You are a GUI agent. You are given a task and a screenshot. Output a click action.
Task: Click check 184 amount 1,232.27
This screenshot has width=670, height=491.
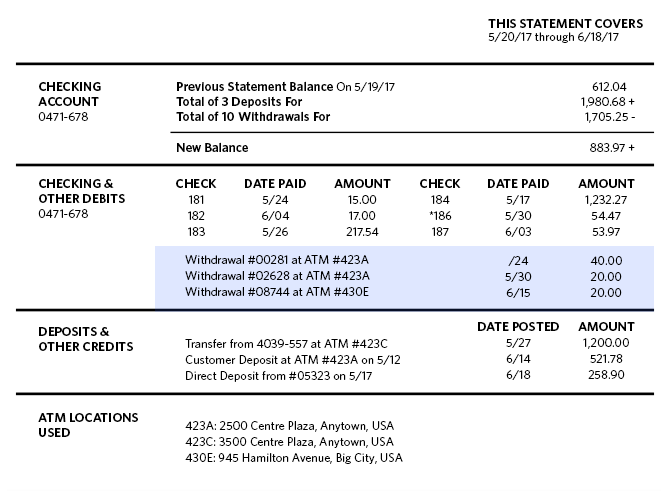point(606,200)
